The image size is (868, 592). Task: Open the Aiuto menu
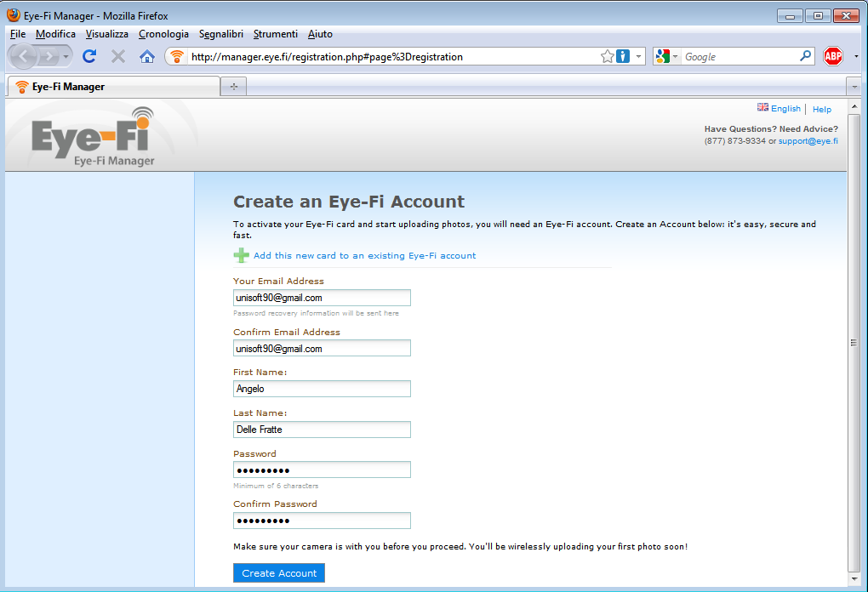point(320,34)
